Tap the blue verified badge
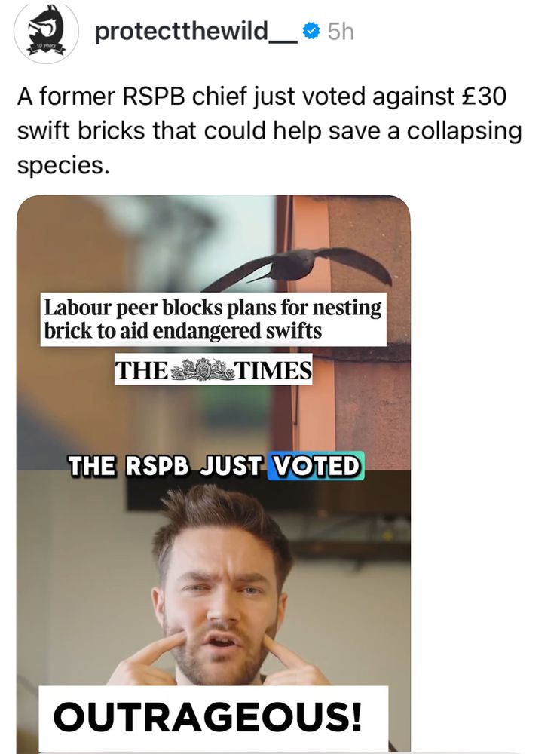The height and width of the screenshot is (754, 560). [311, 32]
